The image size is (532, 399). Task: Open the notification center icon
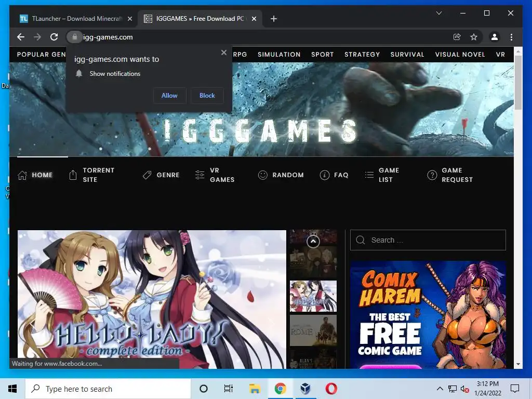515,389
